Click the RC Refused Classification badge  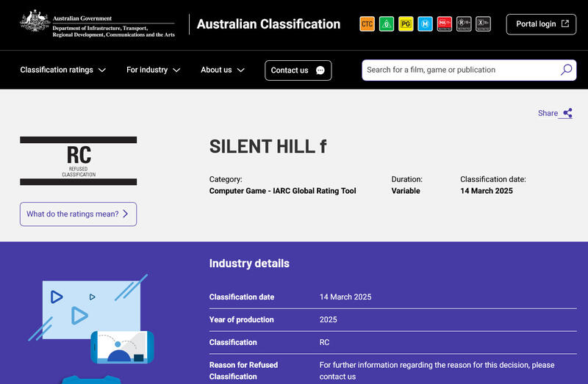tap(79, 161)
